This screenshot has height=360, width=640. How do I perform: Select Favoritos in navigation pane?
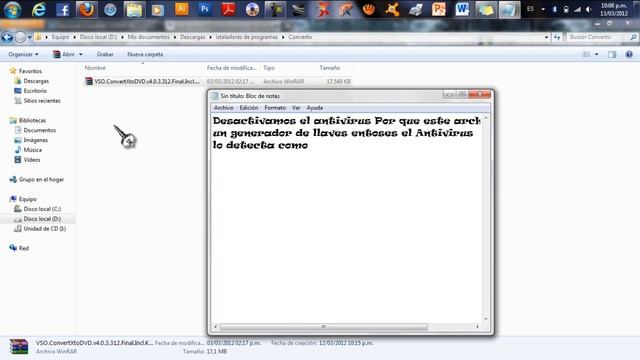[x=30, y=71]
